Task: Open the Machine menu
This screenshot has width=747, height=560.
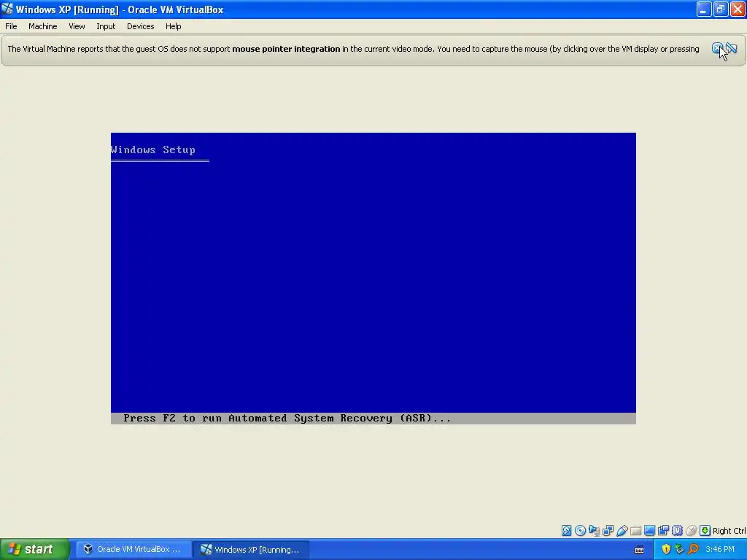Action: coord(43,26)
